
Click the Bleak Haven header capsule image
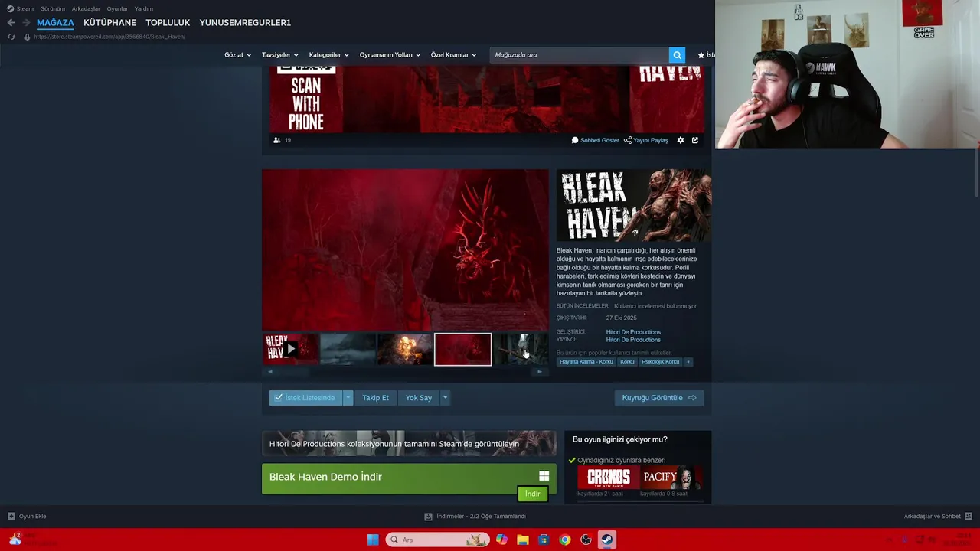[x=634, y=205]
